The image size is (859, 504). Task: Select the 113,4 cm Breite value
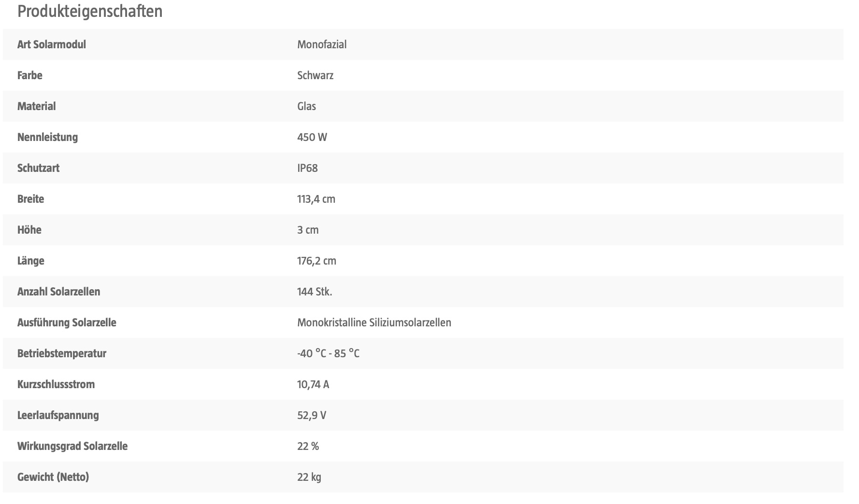(316, 199)
